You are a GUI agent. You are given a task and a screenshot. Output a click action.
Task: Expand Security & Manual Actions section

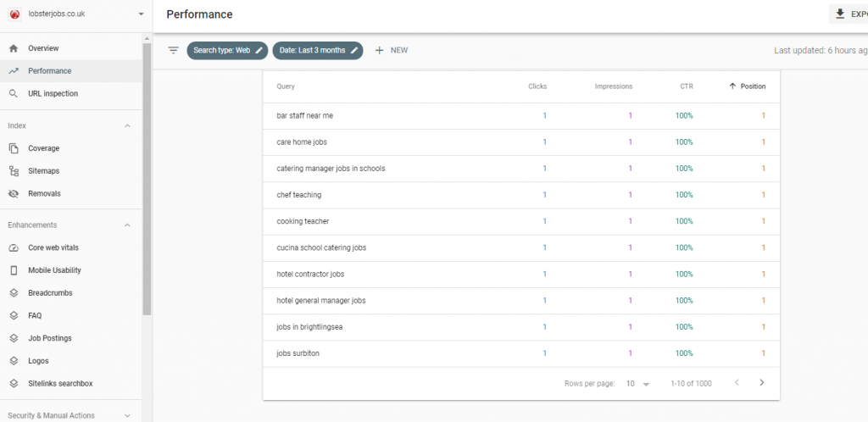point(127,415)
